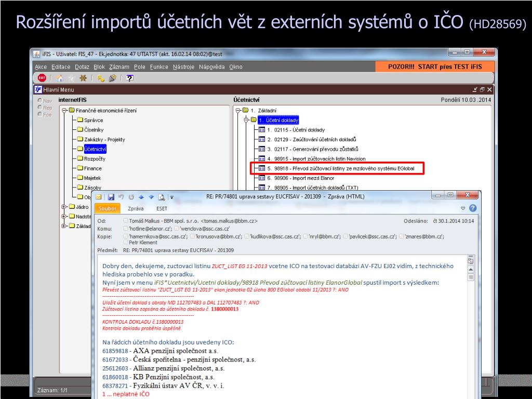Viewport: 532px width, 399px height.
Task: Open the Nástroje menu
Action: (x=183, y=67)
